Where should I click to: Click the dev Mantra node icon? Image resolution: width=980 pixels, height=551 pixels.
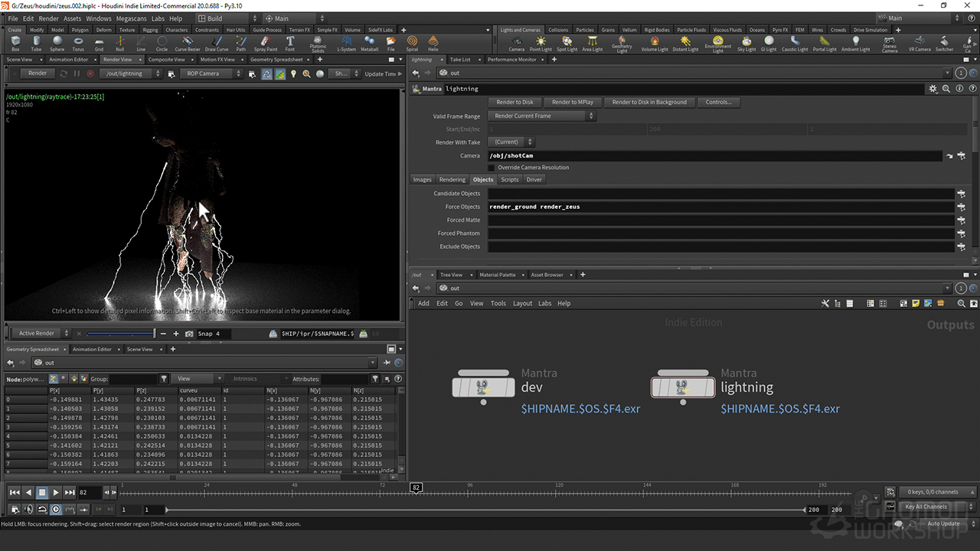(482, 388)
